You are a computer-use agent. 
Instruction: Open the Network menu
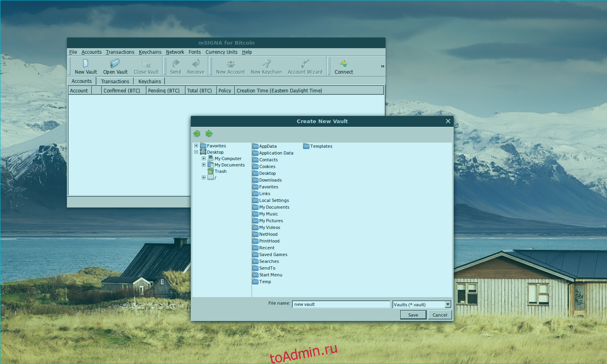[x=175, y=52]
